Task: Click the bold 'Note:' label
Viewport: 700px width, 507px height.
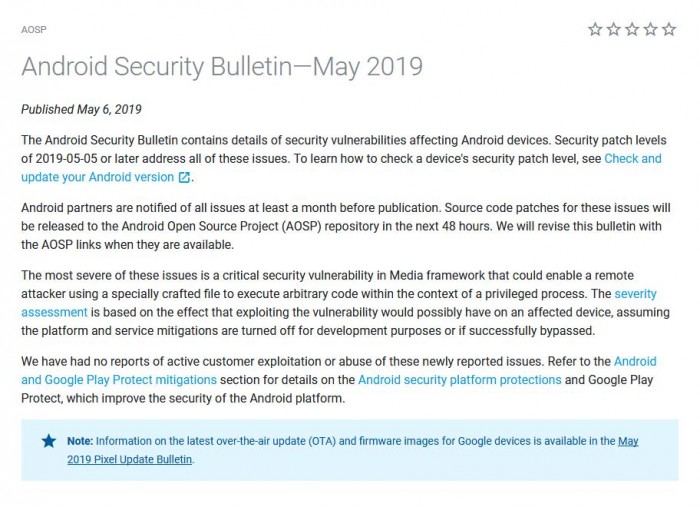Action: click(x=80, y=441)
